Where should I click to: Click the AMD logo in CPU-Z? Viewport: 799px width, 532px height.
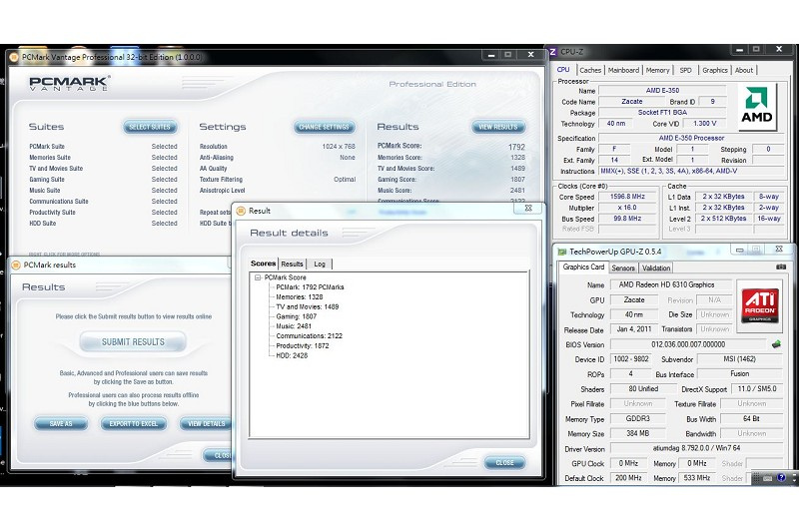[x=757, y=106]
